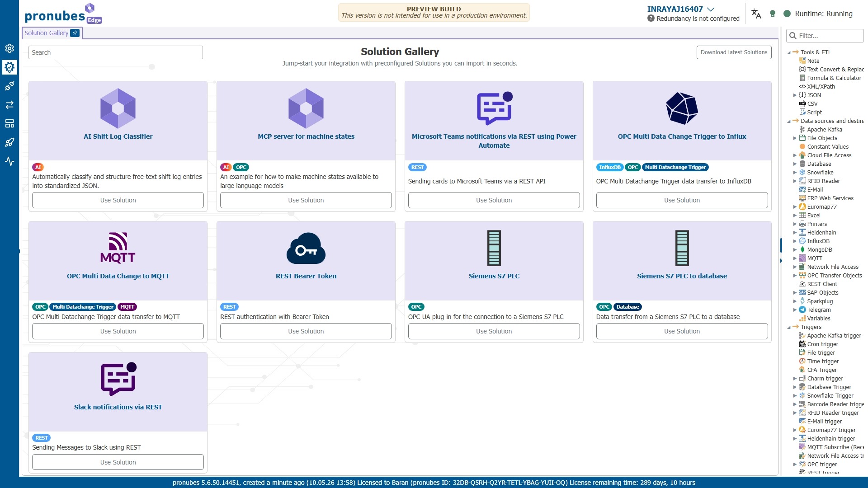Image resolution: width=868 pixels, height=488 pixels.
Task: Use Solution for Slack notifications via REST
Action: pos(118,462)
